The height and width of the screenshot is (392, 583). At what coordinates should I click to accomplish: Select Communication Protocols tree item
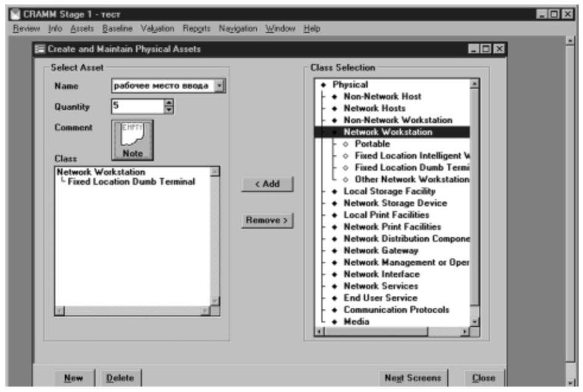point(396,310)
